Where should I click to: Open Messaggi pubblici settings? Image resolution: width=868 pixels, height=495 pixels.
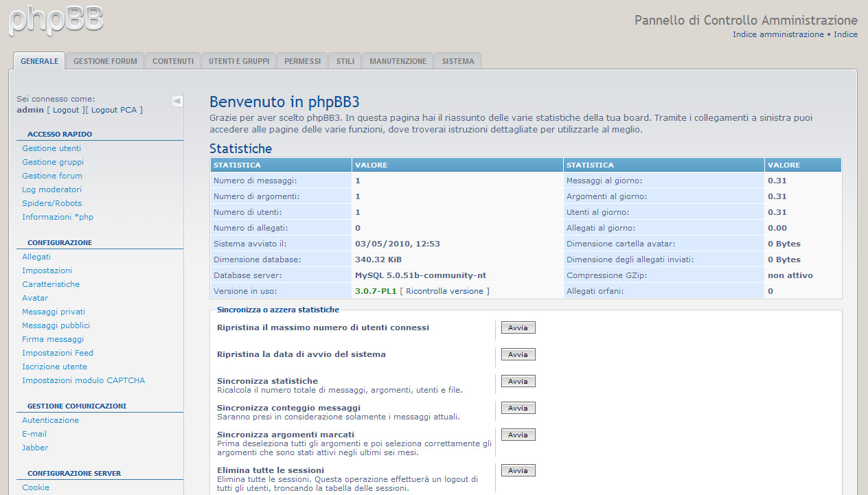pyautogui.click(x=56, y=325)
